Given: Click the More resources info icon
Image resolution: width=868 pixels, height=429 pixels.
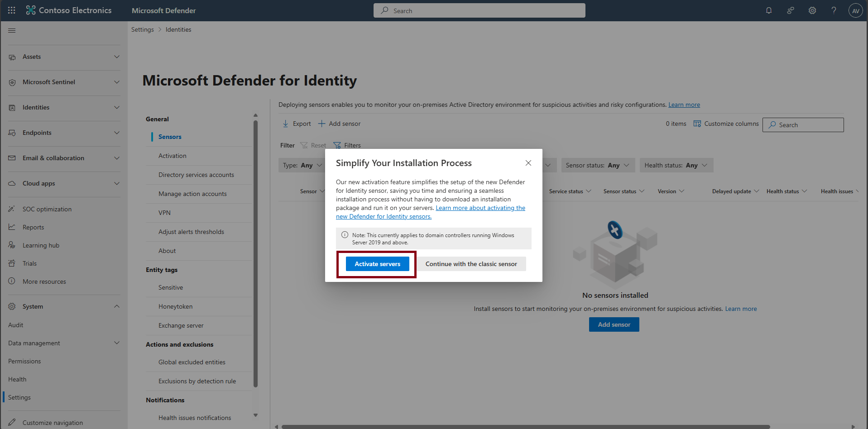Looking at the screenshot, I should (12, 281).
